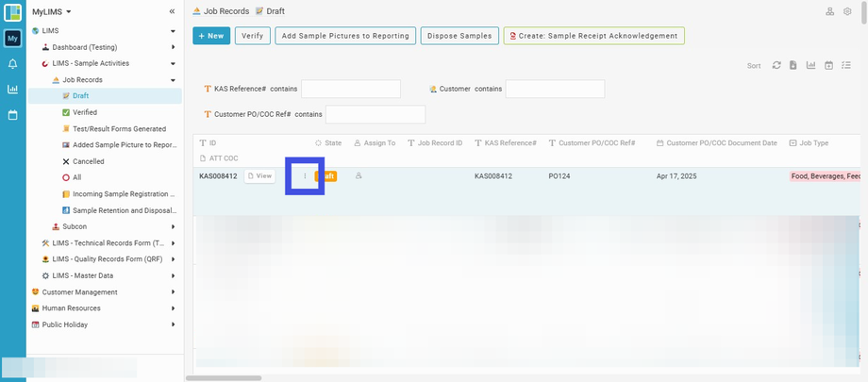Click the + New button

pyautogui.click(x=211, y=36)
